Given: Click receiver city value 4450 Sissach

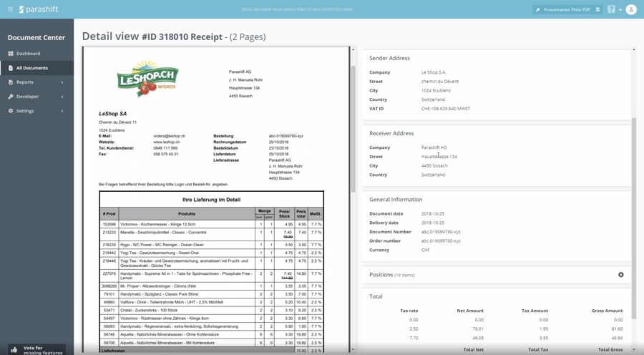Looking at the screenshot, I should tap(434, 165).
